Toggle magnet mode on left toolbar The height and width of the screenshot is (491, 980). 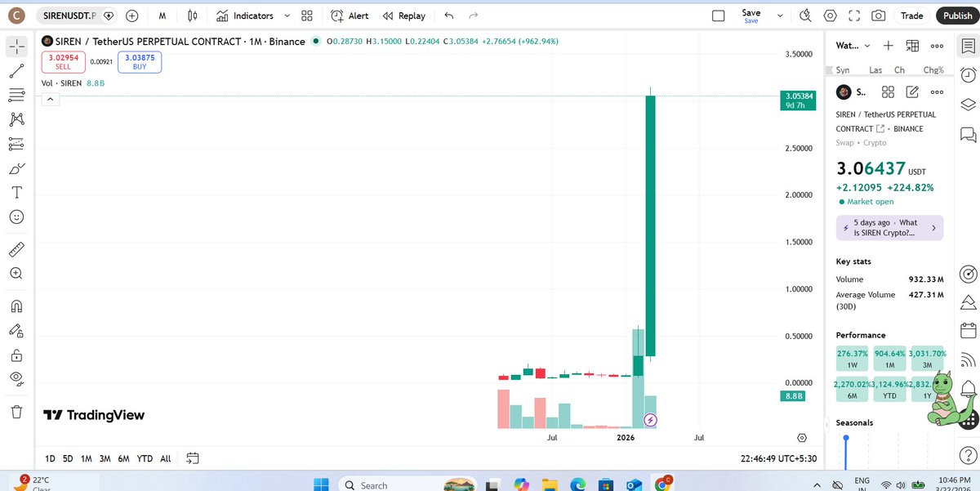(16, 306)
